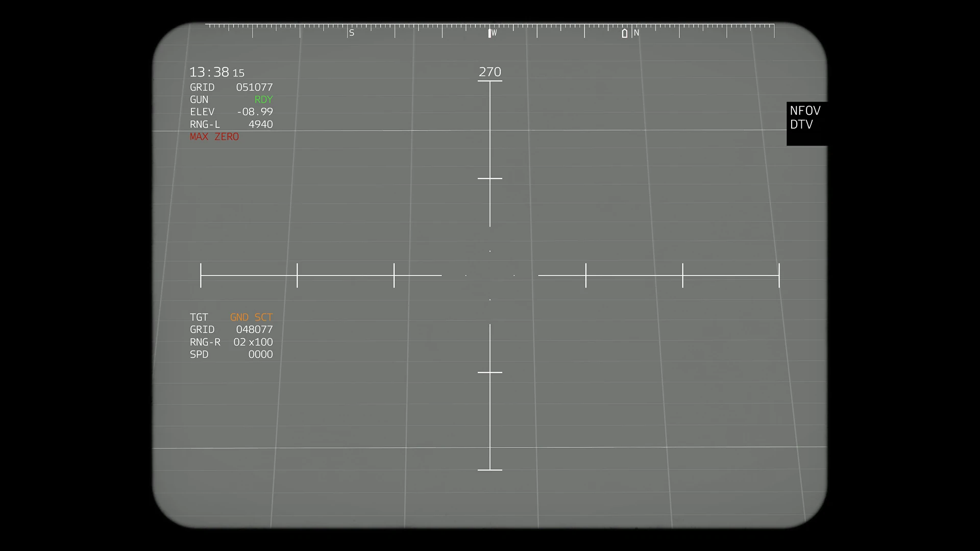This screenshot has height=551, width=980.
Task: Click the DTV camera mode label
Action: tap(801, 124)
